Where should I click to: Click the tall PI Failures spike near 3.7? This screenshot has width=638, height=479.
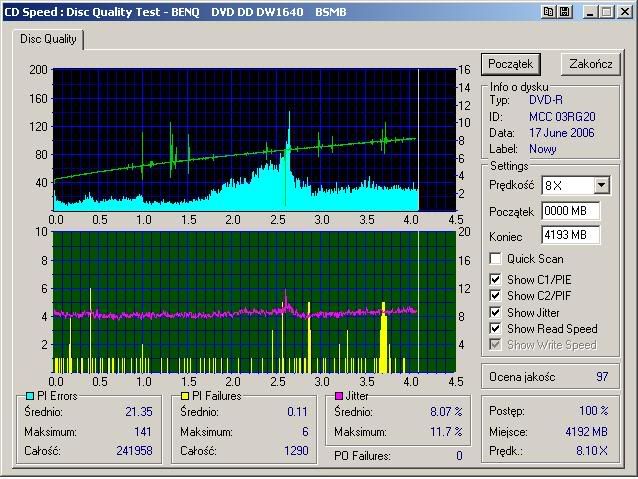(x=383, y=338)
